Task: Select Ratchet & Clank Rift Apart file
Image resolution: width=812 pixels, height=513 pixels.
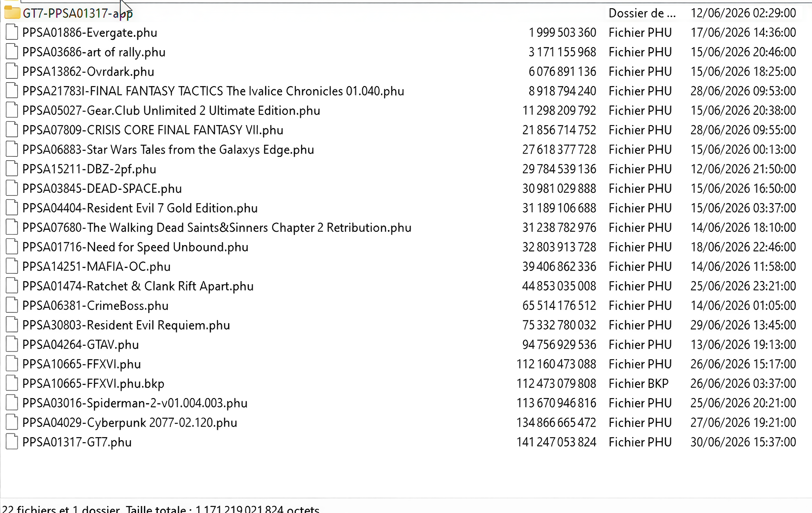Action: point(138,286)
